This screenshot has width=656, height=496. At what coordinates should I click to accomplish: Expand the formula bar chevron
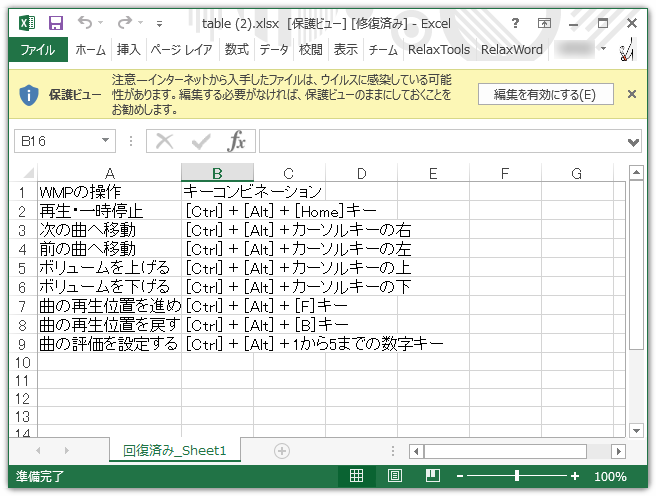point(633,143)
